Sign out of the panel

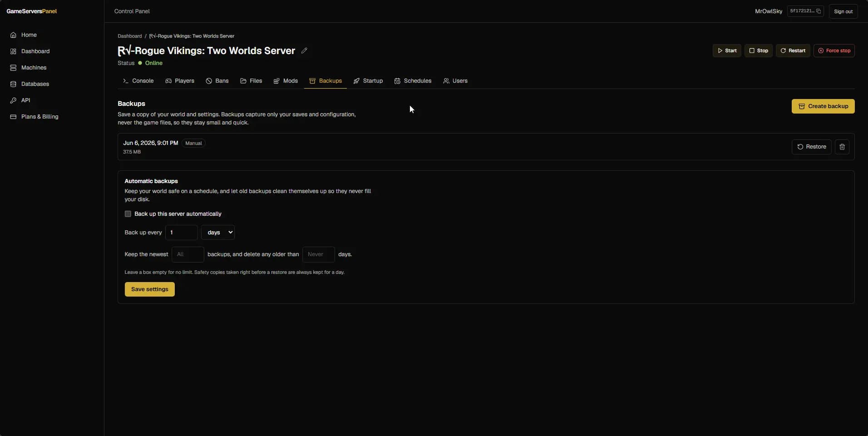pos(843,11)
